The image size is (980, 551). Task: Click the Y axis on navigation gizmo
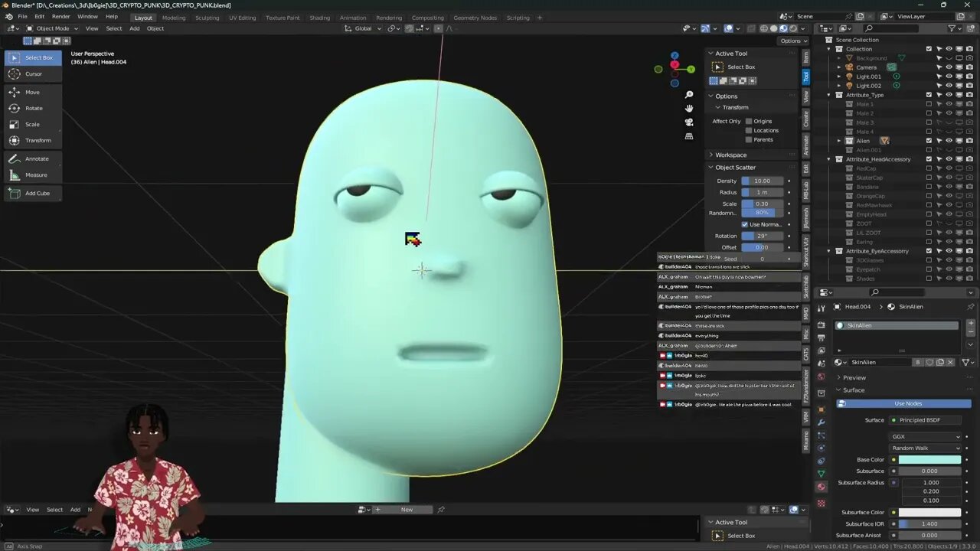tap(691, 69)
